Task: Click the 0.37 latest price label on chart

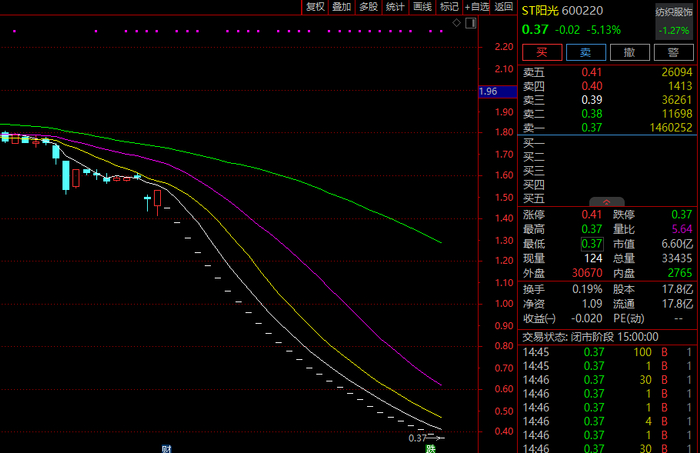Action: coord(417,438)
